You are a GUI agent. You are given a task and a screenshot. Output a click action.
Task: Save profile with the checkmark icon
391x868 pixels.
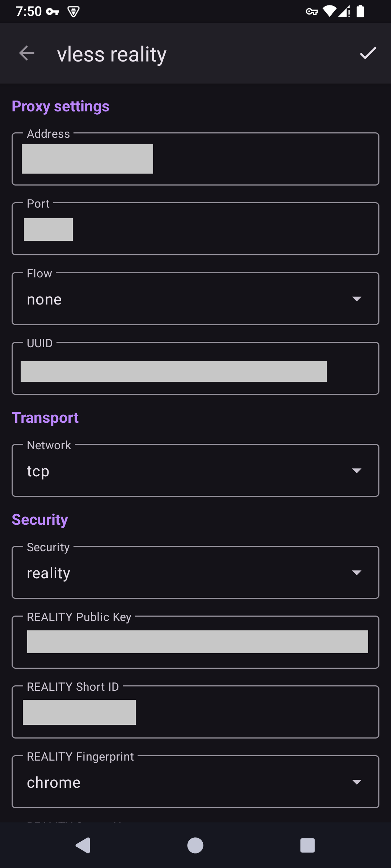click(368, 54)
